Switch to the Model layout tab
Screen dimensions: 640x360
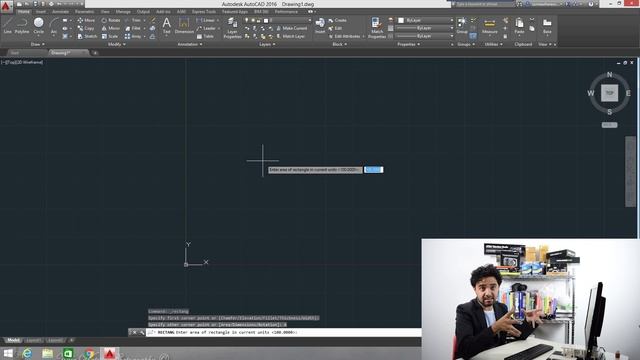tap(13, 340)
